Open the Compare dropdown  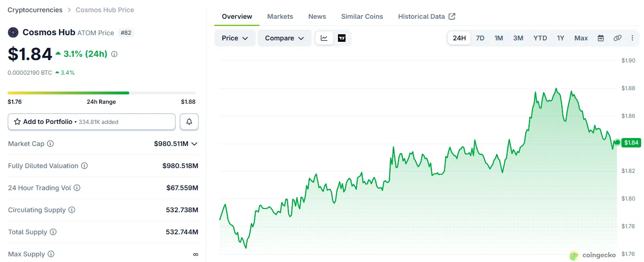pyautogui.click(x=284, y=38)
